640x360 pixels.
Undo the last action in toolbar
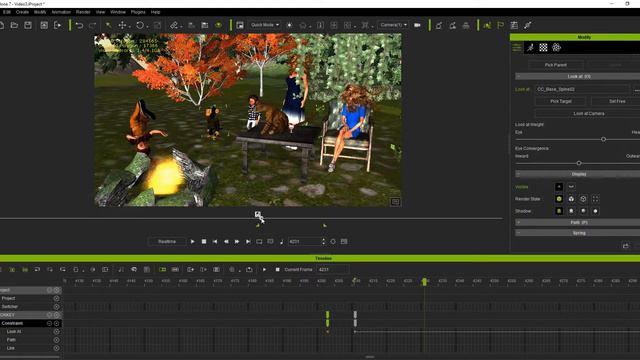pos(79,25)
